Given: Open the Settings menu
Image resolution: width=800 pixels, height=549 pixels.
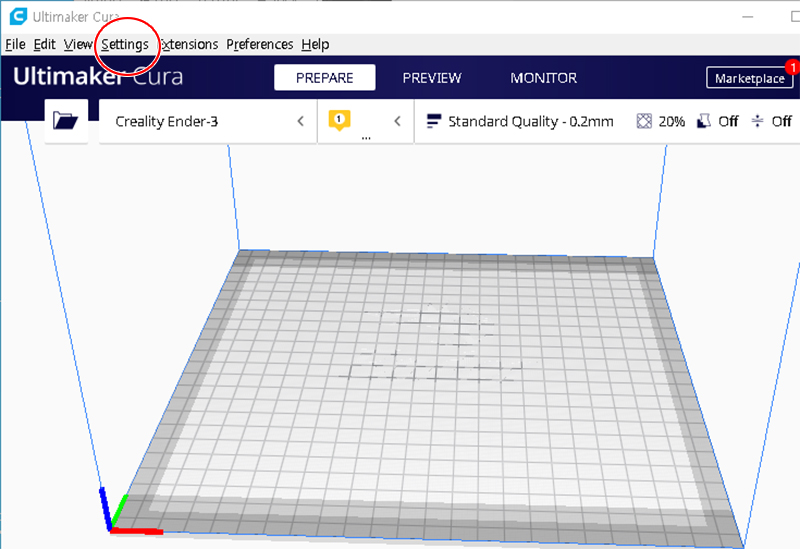Looking at the screenshot, I should [x=124, y=44].
